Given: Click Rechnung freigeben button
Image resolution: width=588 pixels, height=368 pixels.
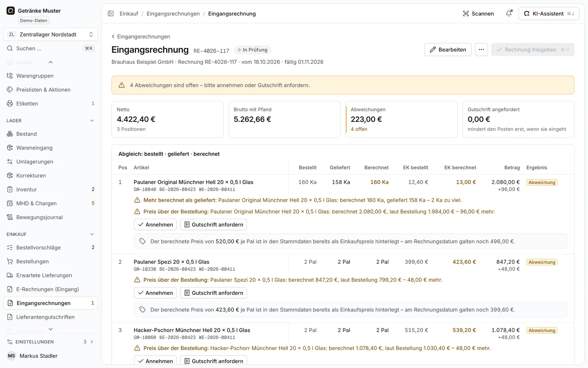Looking at the screenshot, I should pyautogui.click(x=533, y=49).
